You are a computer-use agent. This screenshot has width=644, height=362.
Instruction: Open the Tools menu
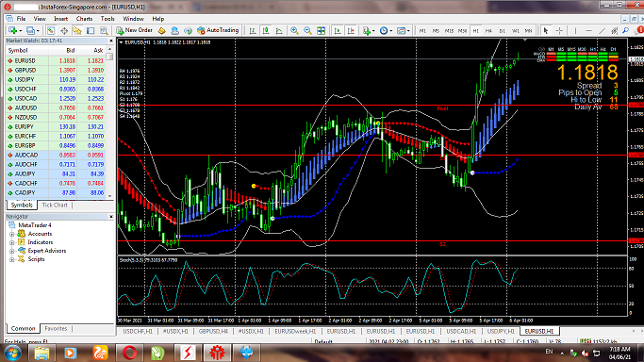pos(107,19)
